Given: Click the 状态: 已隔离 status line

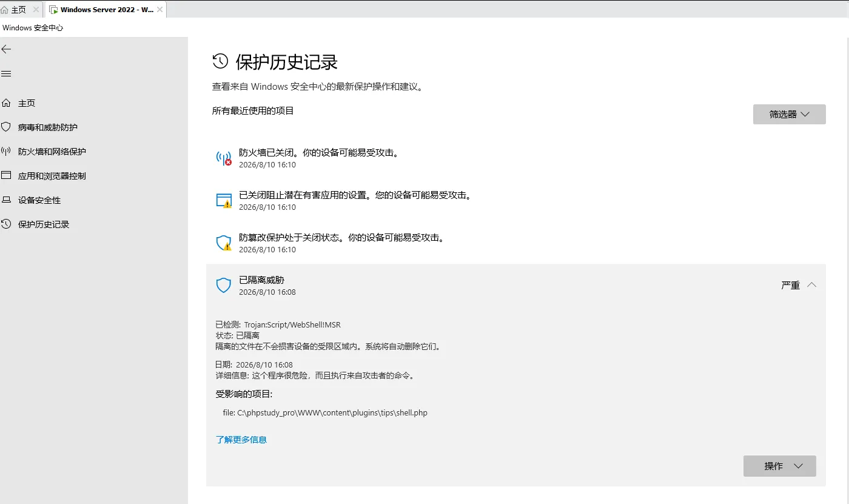Looking at the screenshot, I should point(238,335).
